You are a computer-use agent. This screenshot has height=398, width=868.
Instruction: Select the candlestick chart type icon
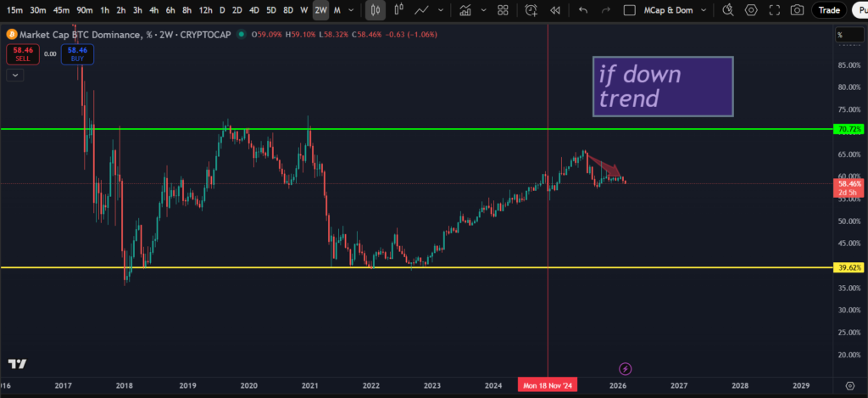[376, 10]
